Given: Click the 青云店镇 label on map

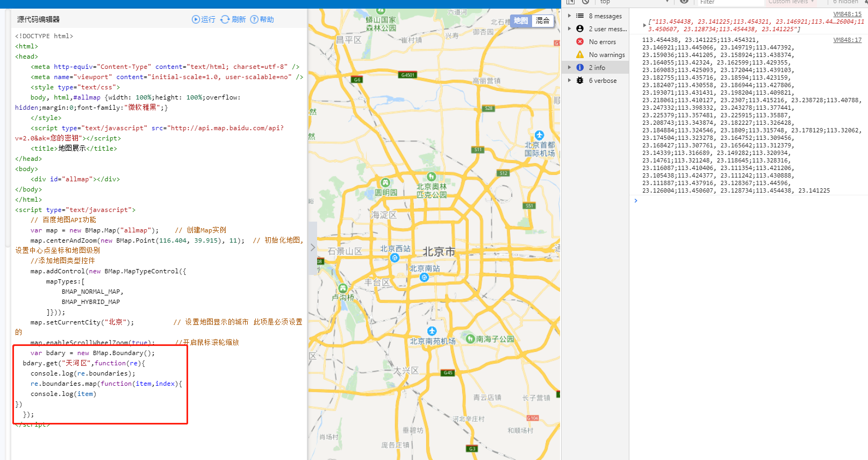Looking at the screenshot, I should [487, 397].
